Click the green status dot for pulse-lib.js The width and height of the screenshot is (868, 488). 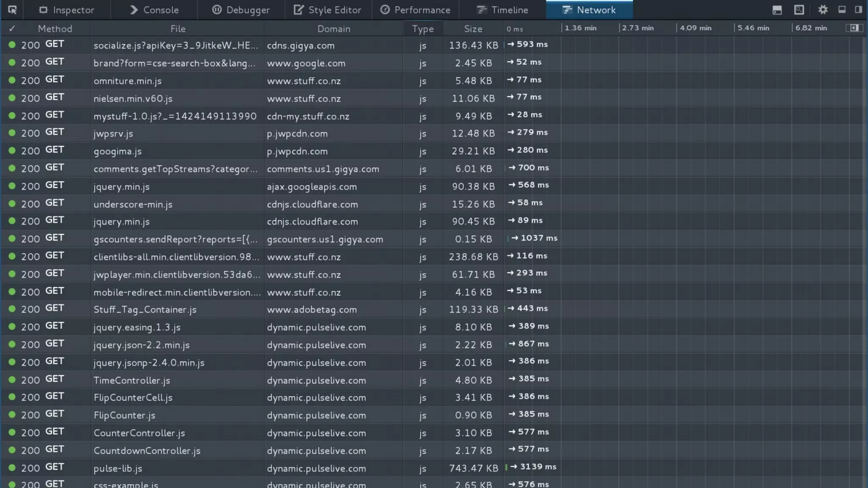coord(12,468)
